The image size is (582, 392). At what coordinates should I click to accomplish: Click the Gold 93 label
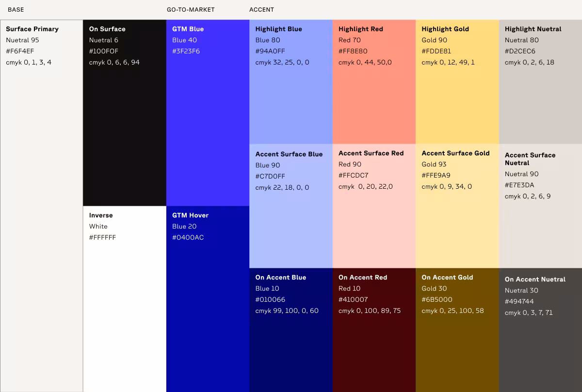point(434,164)
